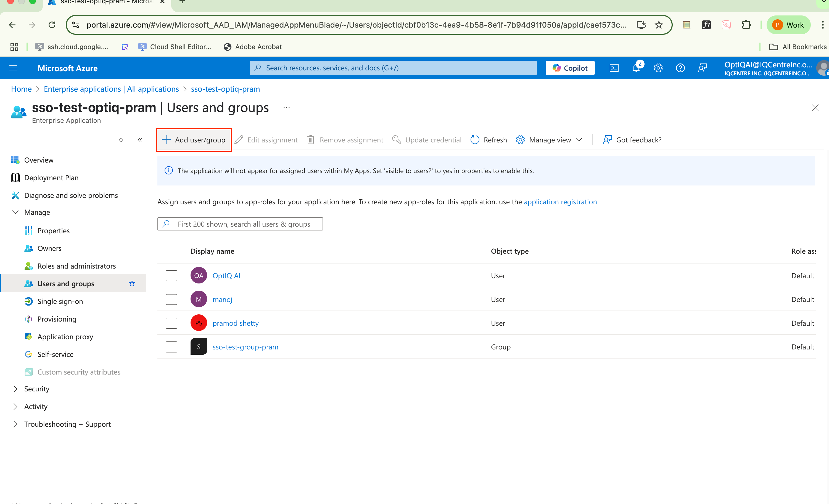This screenshot has height=504, width=829.
Task: Select the OptIQ AI row checkbox
Action: pos(171,276)
